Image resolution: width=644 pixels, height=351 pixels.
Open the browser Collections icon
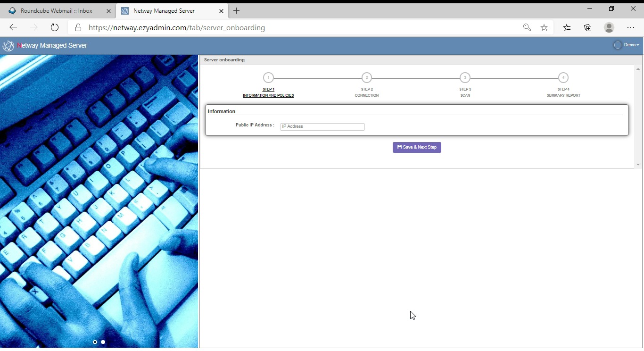click(587, 28)
